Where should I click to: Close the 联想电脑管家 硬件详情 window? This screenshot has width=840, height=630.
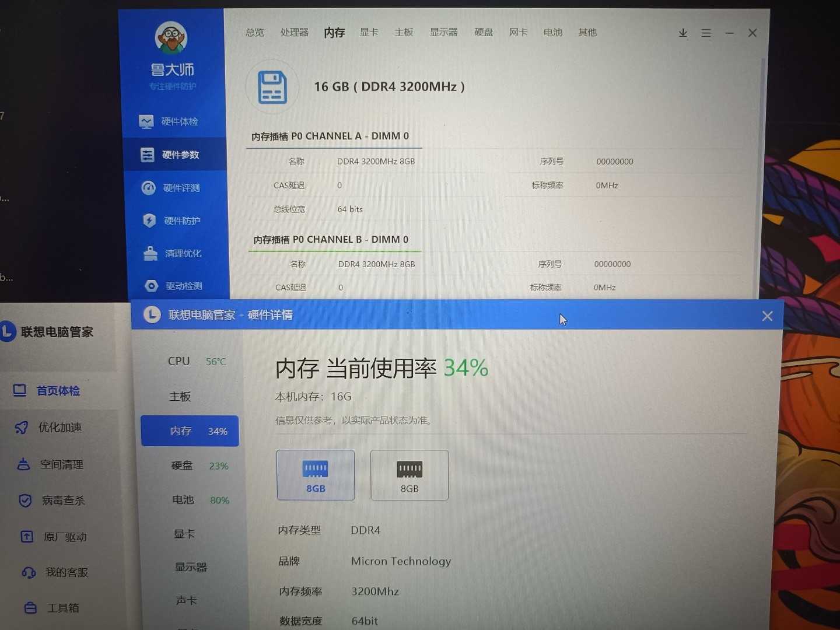coord(767,316)
